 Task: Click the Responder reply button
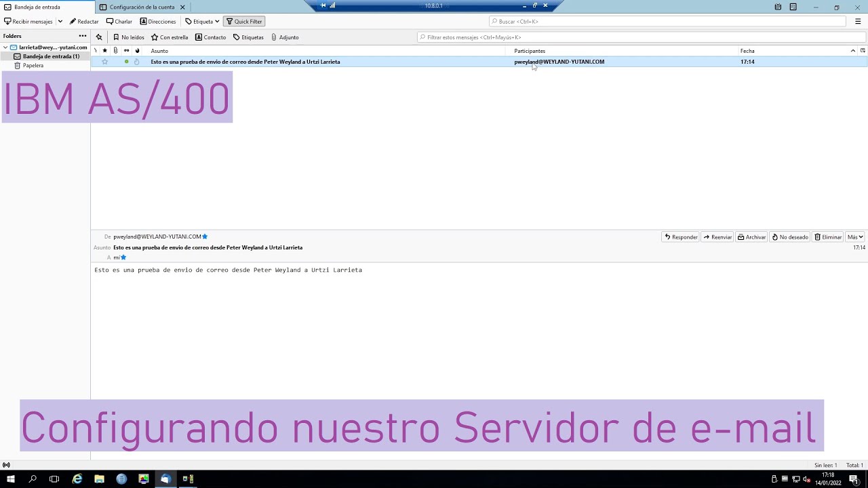[x=680, y=237]
